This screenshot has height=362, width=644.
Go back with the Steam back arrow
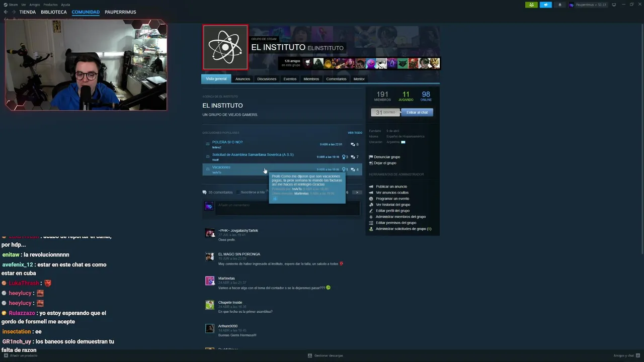[6, 12]
